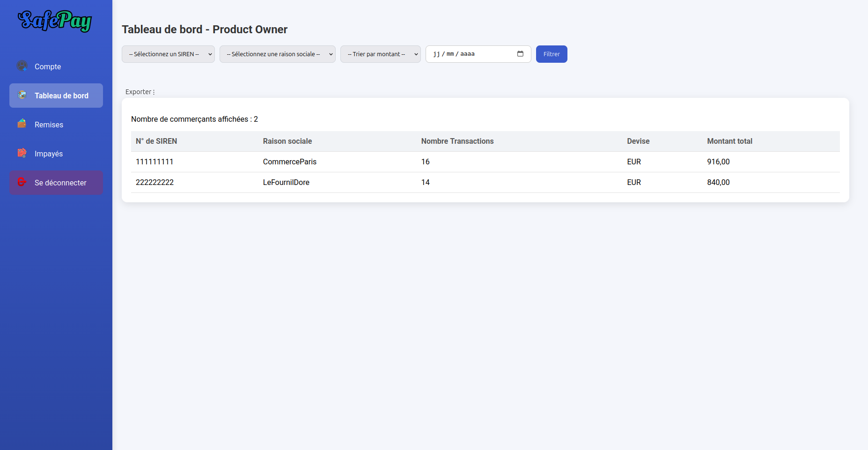Expand the 'Trier par montant' sort dropdown
868x450 pixels.
point(380,54)
